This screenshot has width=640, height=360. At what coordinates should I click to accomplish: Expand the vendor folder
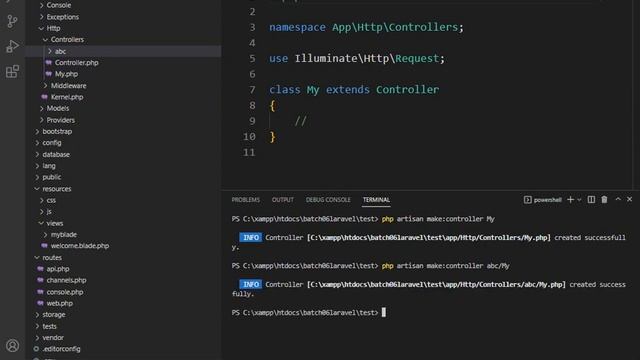point(38,338)
